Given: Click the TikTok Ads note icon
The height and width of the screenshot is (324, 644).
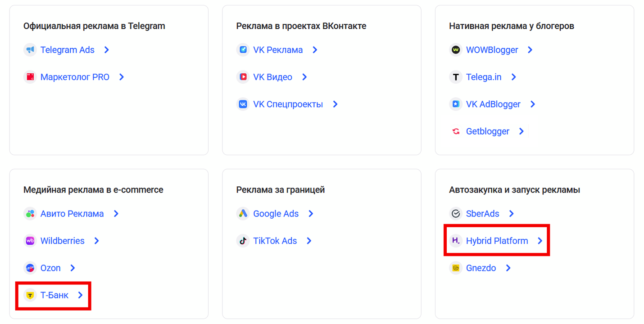Looking at the screenshot, I should [x=243, y=241].
